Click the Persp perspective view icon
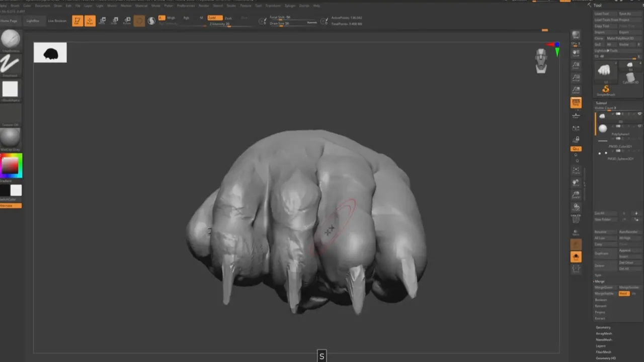Image resolution: width=644 pixels, height=362 pixels. pos(576,103)
